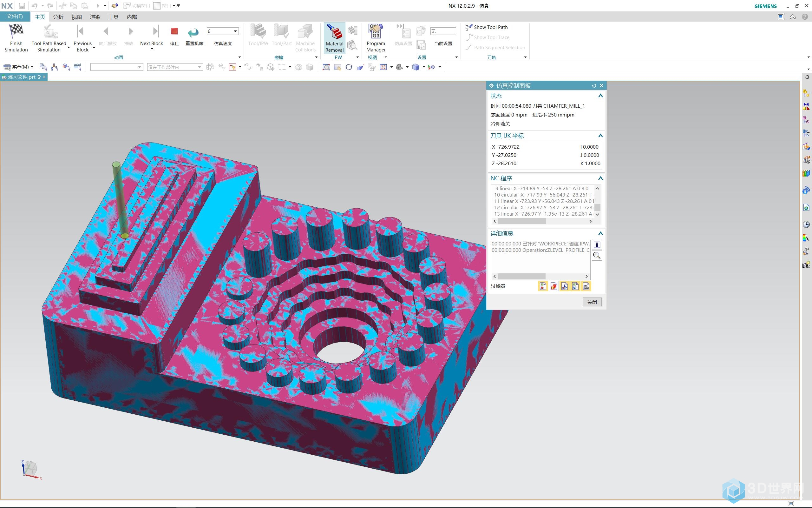The image size is (812, 508).
Task: Open the 菜单(M) menu button
Action: [18, 67]
